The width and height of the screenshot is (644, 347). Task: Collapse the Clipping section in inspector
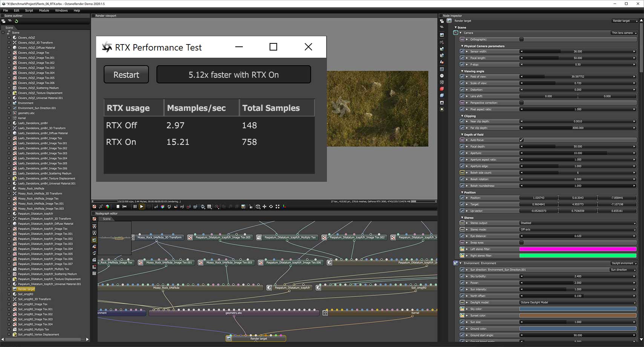click(x=462, y=116)
